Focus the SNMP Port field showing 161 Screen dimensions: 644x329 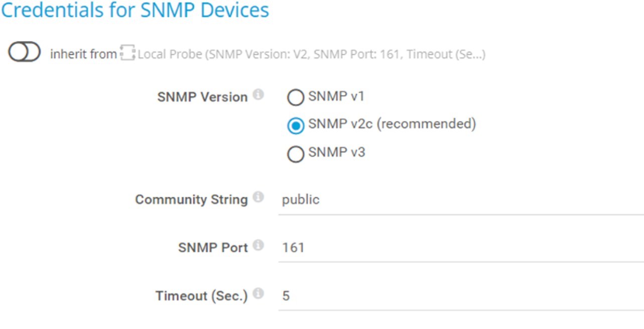pos(461,248)
